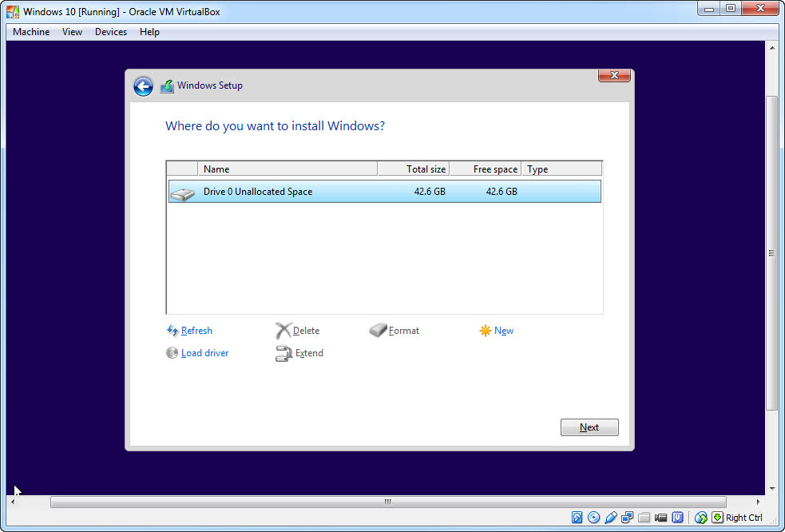Click the scroll down arrow of VM view
Screen dimensions: 785x532
771,488
